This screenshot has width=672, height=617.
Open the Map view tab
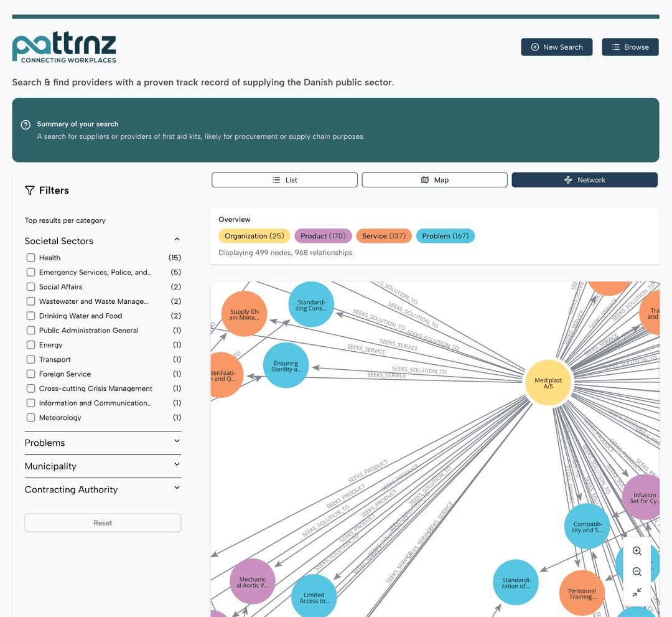coord(434,179)
